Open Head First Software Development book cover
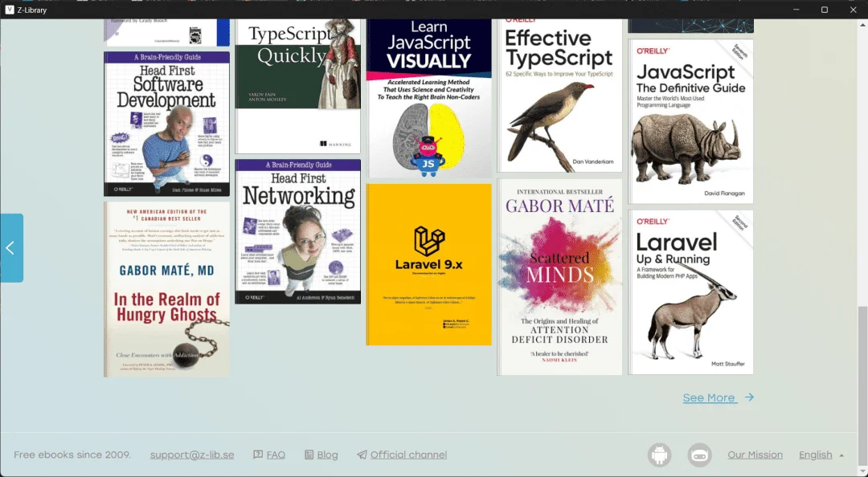 click(166, 124)
